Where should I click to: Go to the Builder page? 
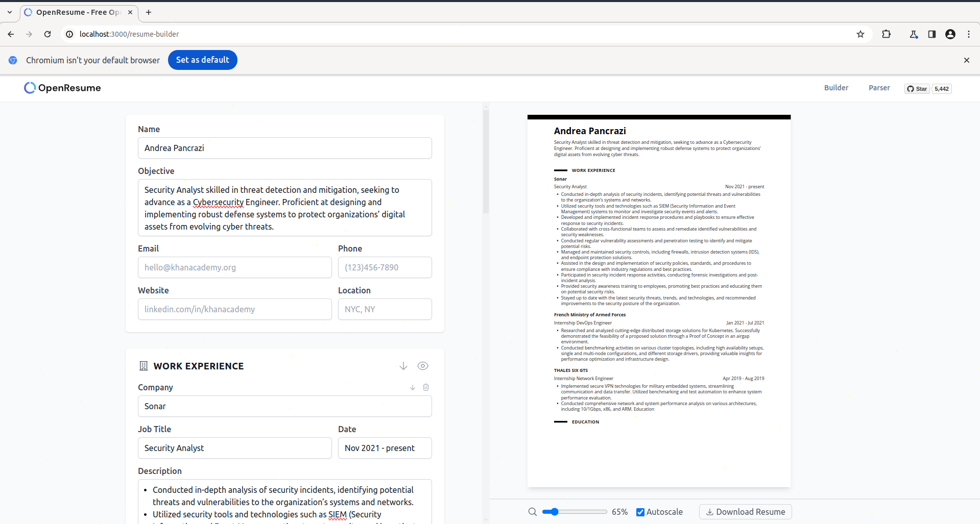(x=836, y=88)
